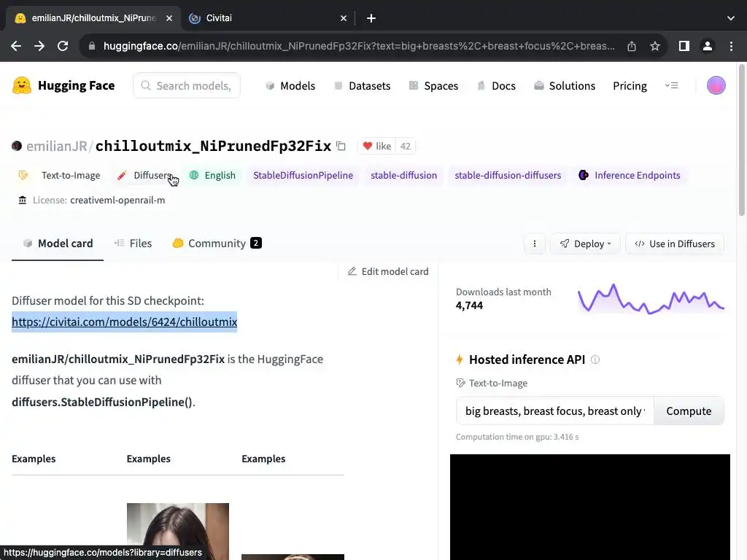The height and width of the screenshot is (560, 747).
Task: Switch to the Civitai tab
Action: coord(267,18)
